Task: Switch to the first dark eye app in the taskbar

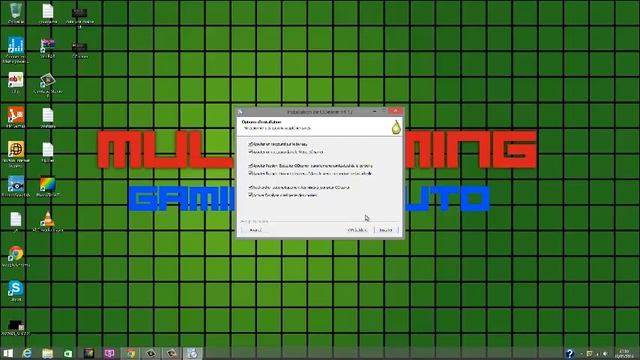Action: point(151,353)
